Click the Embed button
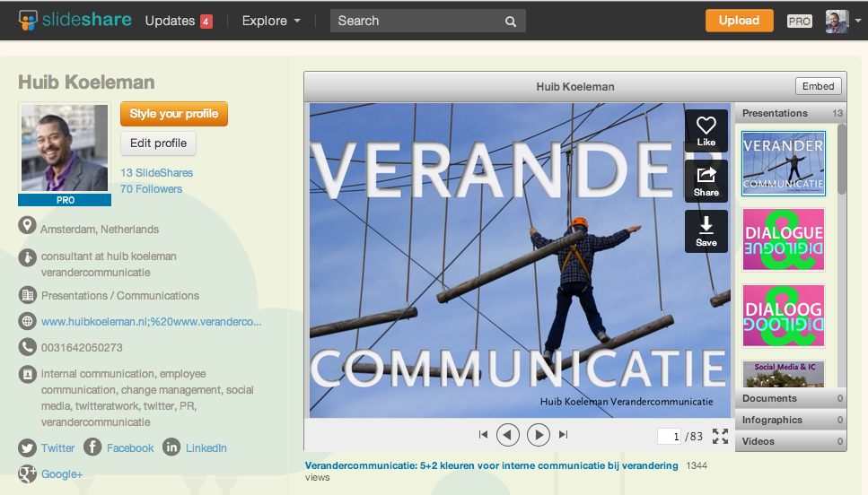The image size is (868, 495). click(818, 86)
